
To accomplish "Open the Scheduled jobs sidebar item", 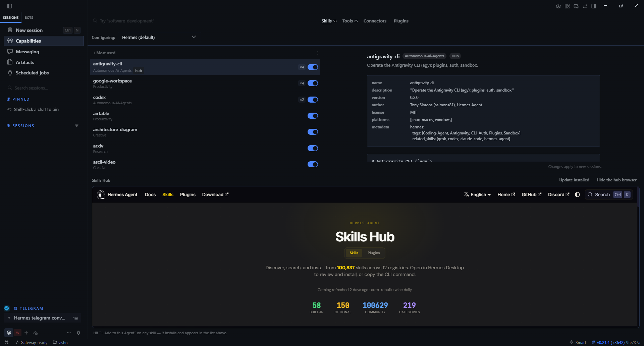I will (x=44, y=73).
